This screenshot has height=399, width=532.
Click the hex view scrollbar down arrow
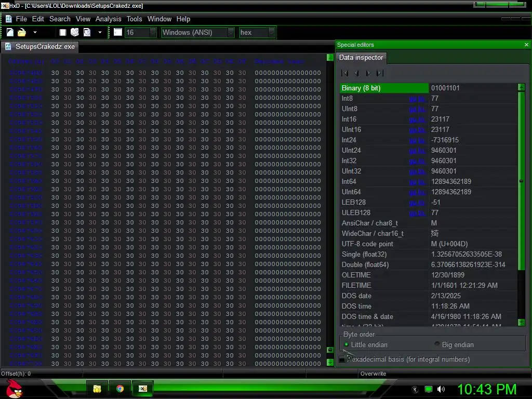[330, 363]
